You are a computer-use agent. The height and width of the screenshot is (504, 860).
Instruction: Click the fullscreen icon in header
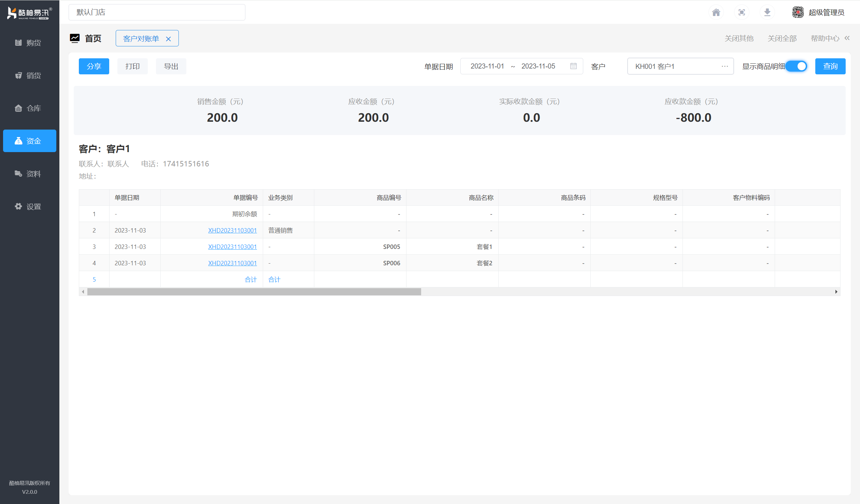tap(742, 13)
